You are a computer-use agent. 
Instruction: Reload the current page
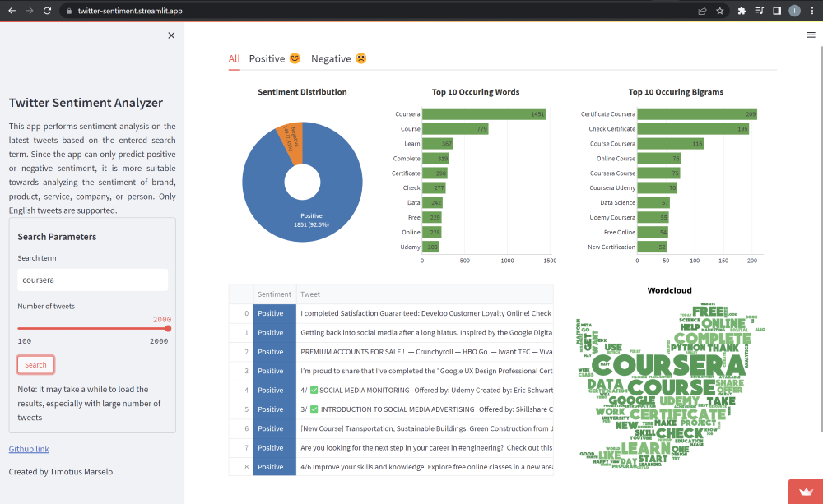[x=47, y=11]
